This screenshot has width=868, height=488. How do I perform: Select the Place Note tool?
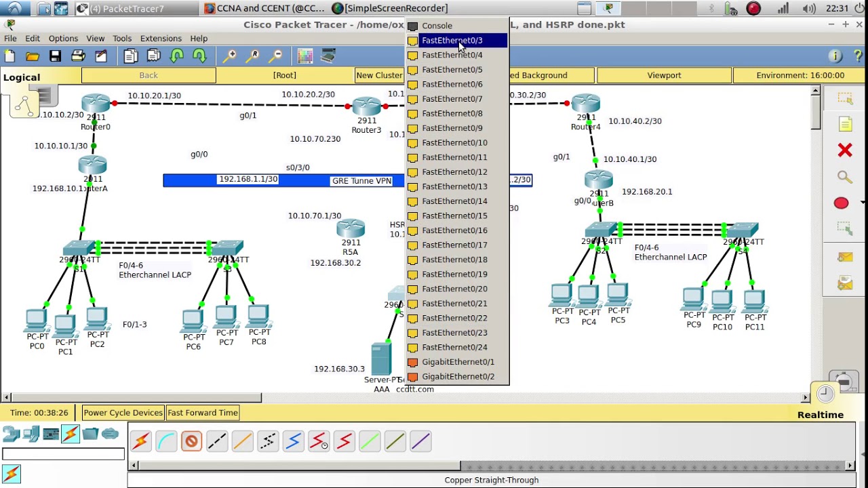click(844, 124)
